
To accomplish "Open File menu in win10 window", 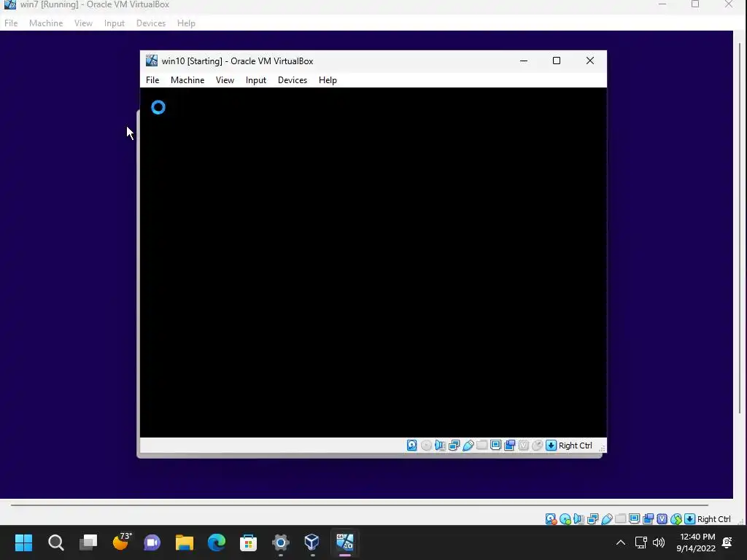I will (152, 80).
